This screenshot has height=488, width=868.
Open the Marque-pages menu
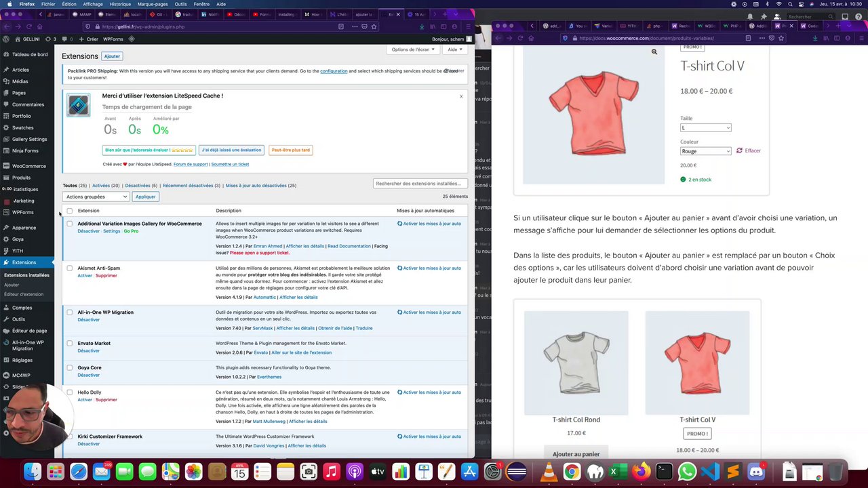click(153, 4)
